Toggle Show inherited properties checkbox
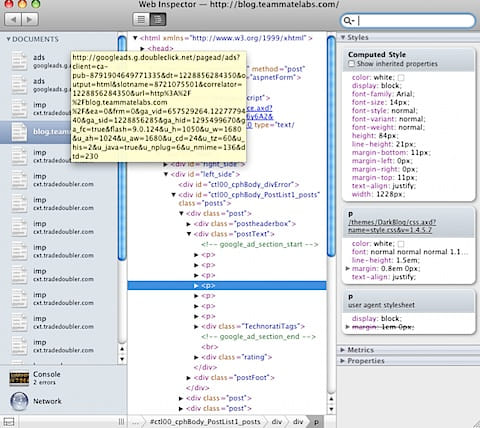The height and width of the screenshot is (428, 480). (x=351, y=64)
